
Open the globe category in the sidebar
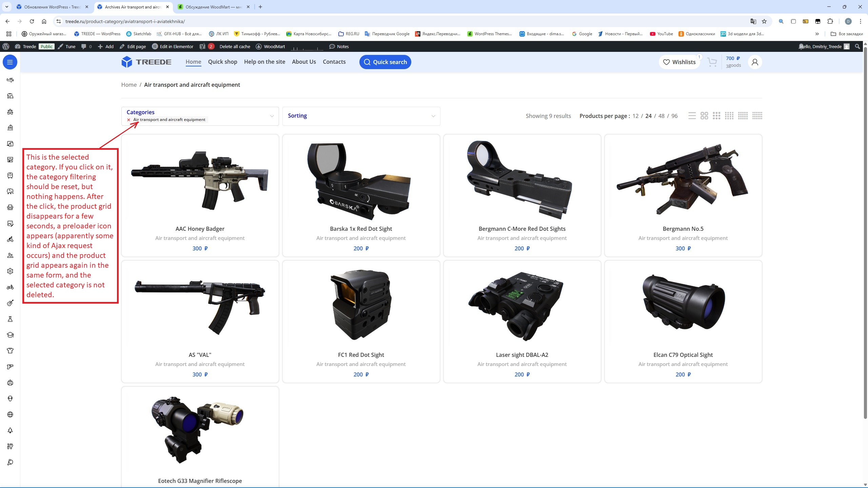pos(10,414)
